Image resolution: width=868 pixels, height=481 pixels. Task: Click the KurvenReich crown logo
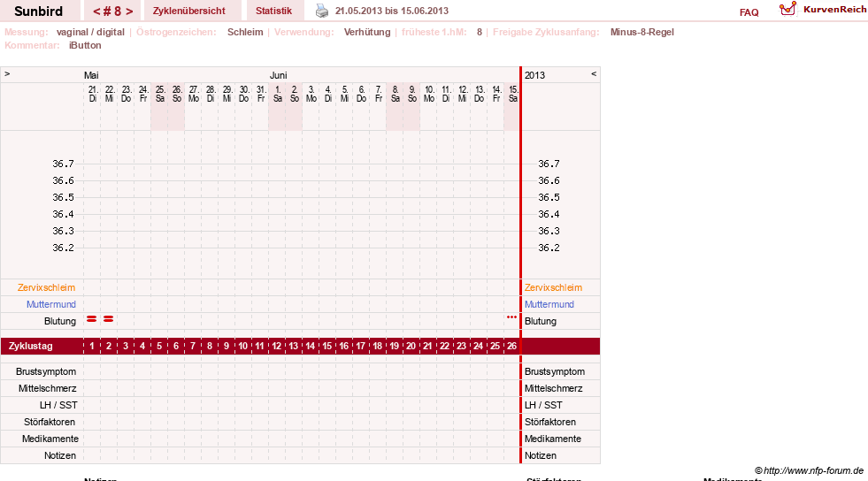787,9
